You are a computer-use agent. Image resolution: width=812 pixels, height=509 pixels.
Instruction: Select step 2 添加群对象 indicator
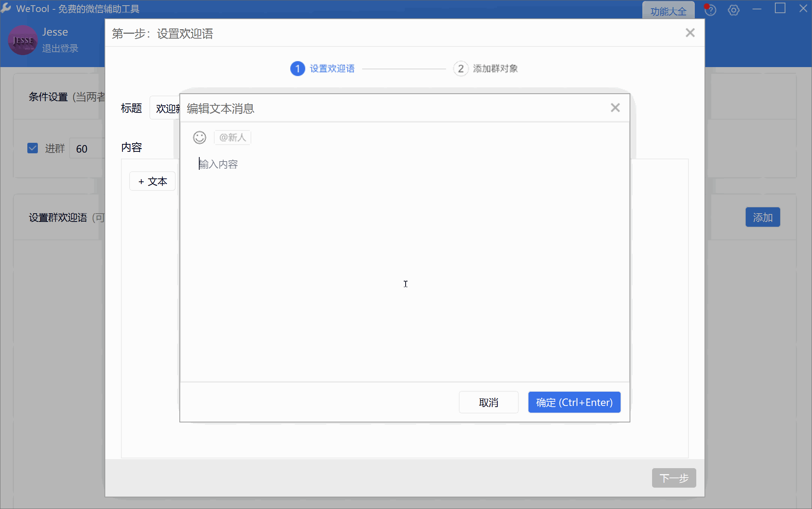click(x=461, y=69)
